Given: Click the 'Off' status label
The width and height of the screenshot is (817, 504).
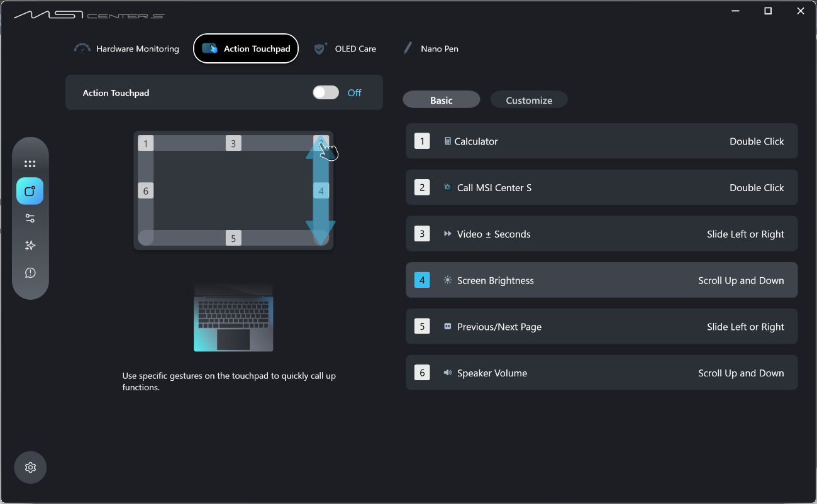Looking at the screenshot, I should (355, 93).
